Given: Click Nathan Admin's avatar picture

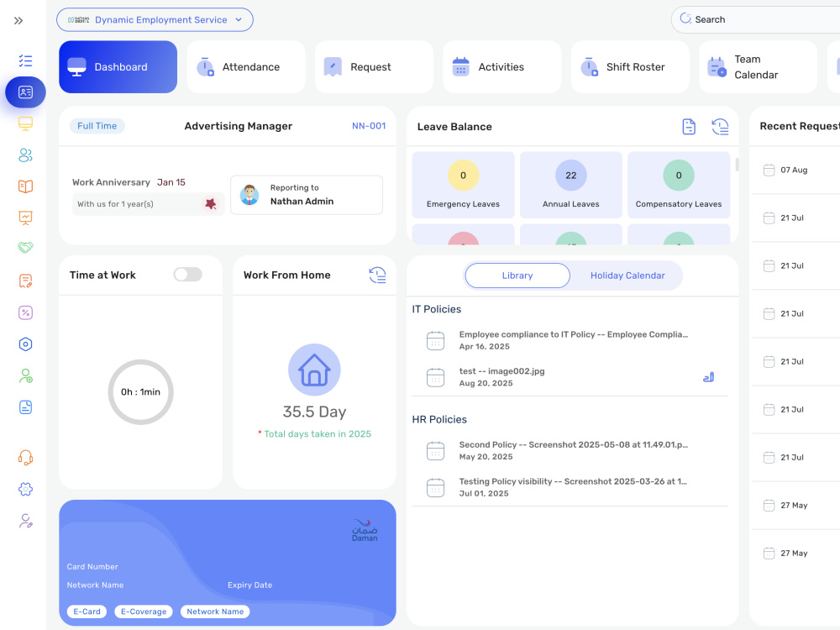Looking at the screenshot, I should (x=249, y=195).
